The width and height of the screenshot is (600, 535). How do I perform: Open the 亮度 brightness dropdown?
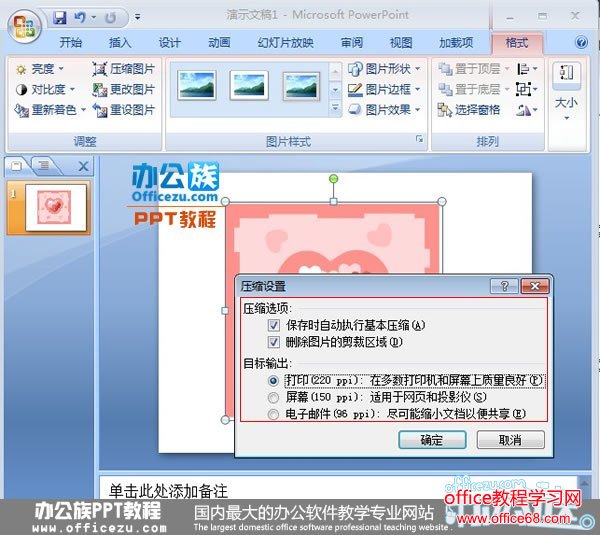[39, 69]
